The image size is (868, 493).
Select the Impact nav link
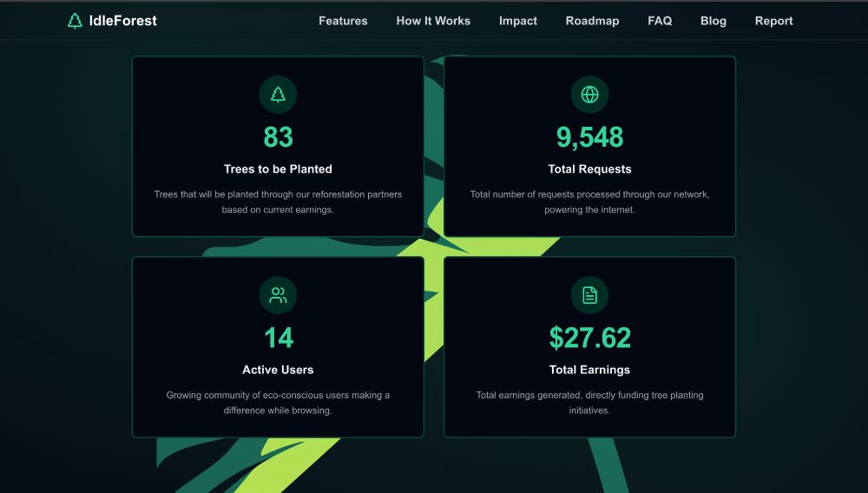[517, 21]
